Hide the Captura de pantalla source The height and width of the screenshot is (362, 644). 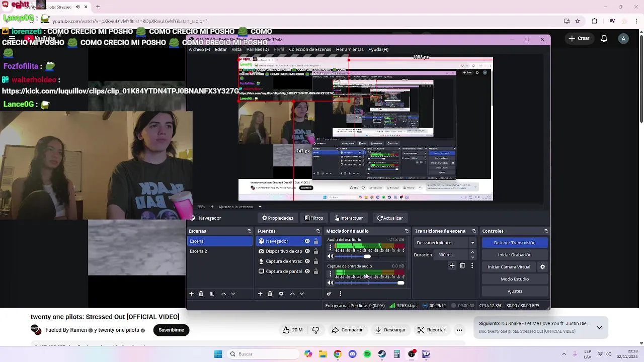(x=307, y=271)
